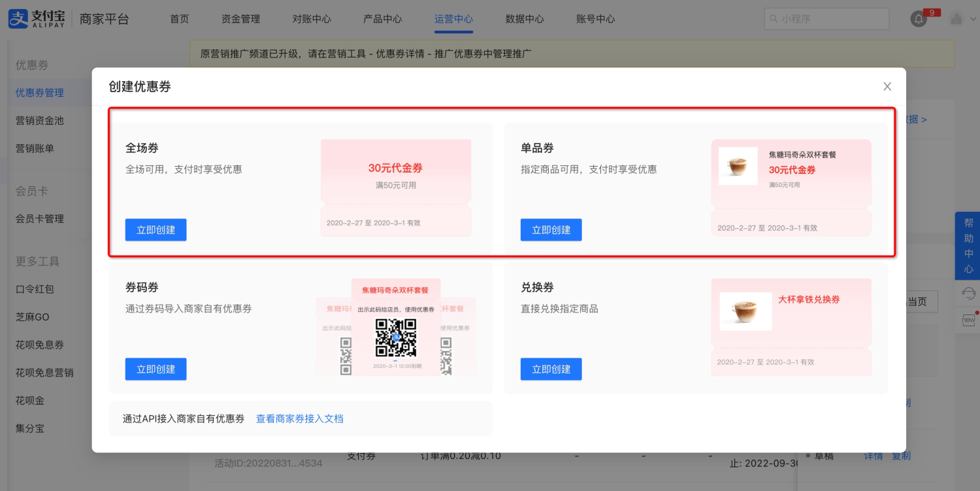The width and height of the screenshot is (980, 491).
Task: Open 芝麻GO in the sidebar
Action: point(33,316)
